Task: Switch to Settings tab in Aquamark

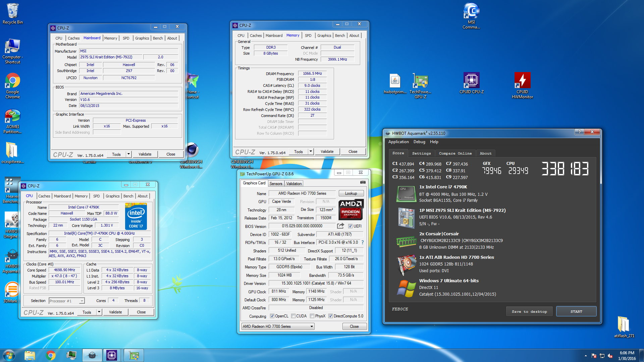Action: (421, 153)
